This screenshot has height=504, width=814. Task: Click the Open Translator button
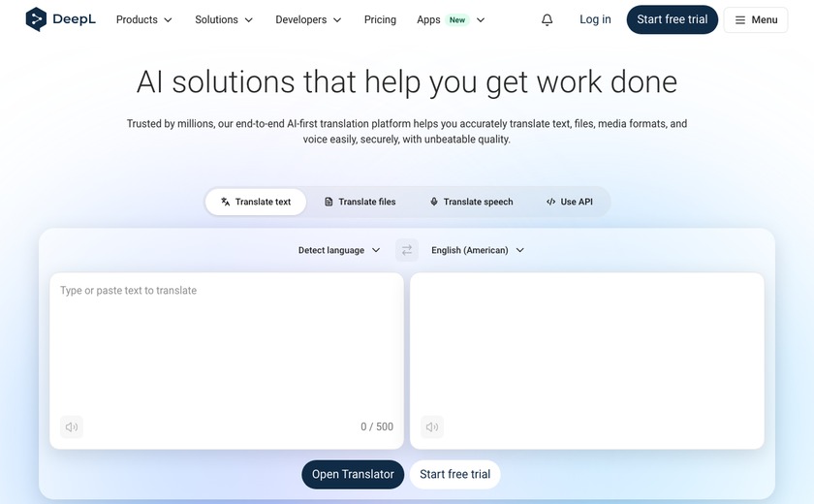[353, 474]
